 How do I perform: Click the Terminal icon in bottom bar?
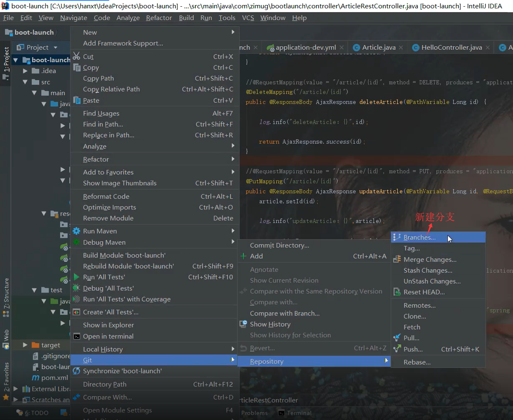(282, 413)
